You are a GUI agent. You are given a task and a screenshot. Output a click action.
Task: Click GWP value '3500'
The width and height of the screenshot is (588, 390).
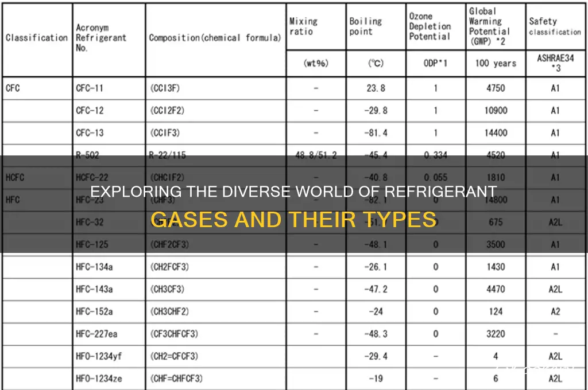pos(496,245)
